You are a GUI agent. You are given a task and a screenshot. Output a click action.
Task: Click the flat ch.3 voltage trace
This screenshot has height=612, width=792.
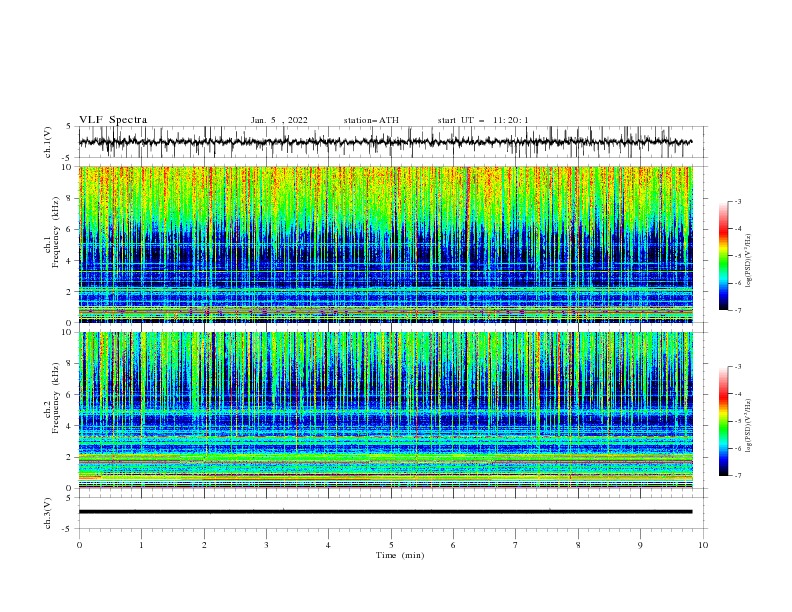pyautogui.click(x=385, y=512)
